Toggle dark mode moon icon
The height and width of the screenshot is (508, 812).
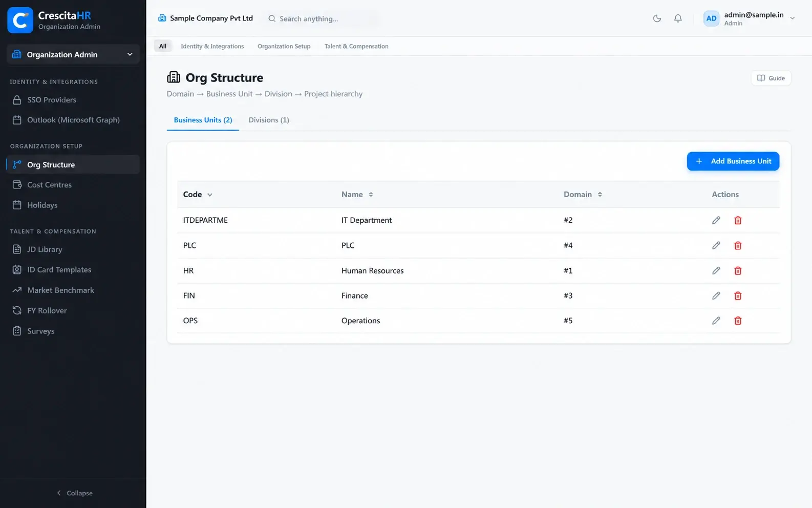point(657,18)
